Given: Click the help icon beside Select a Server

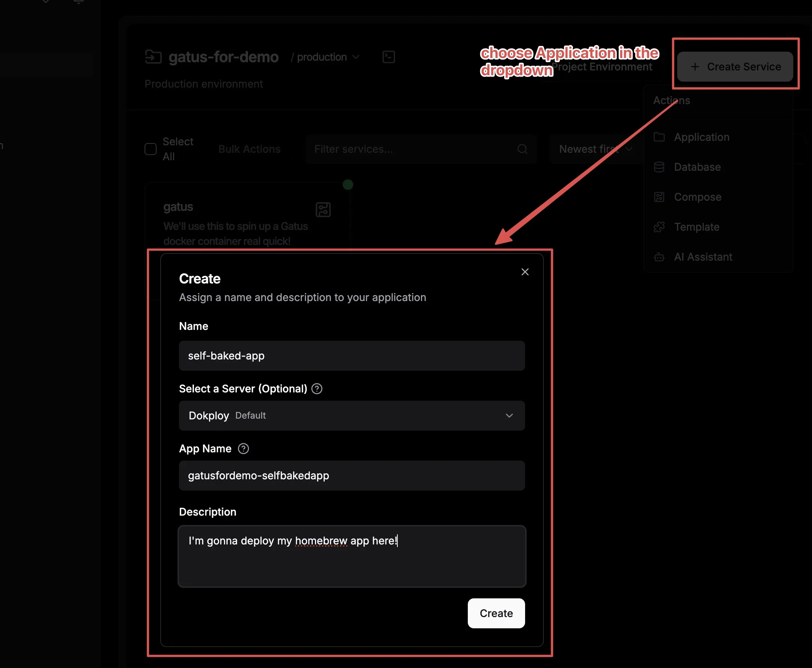Looking at the screenshot, I should (317, 389).
